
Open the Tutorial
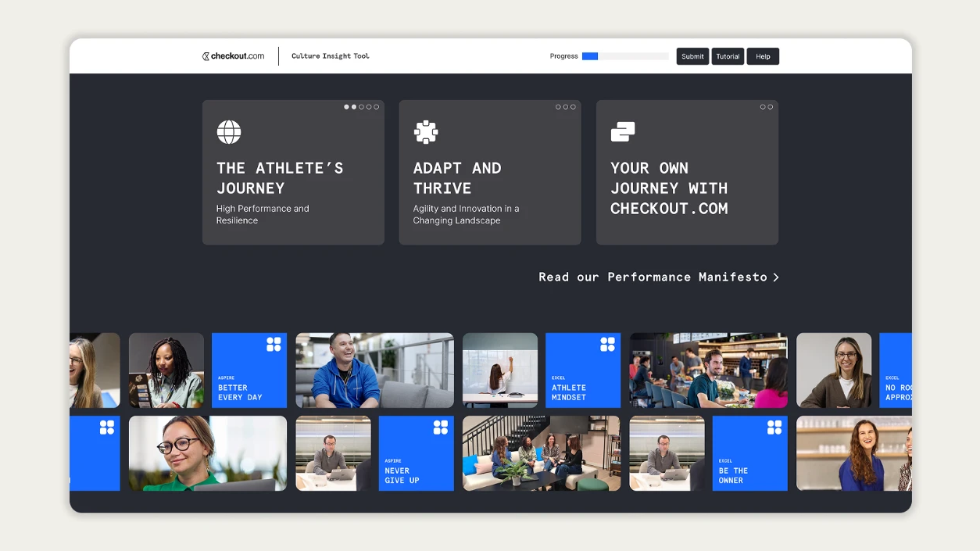click(x=728, y=56)
